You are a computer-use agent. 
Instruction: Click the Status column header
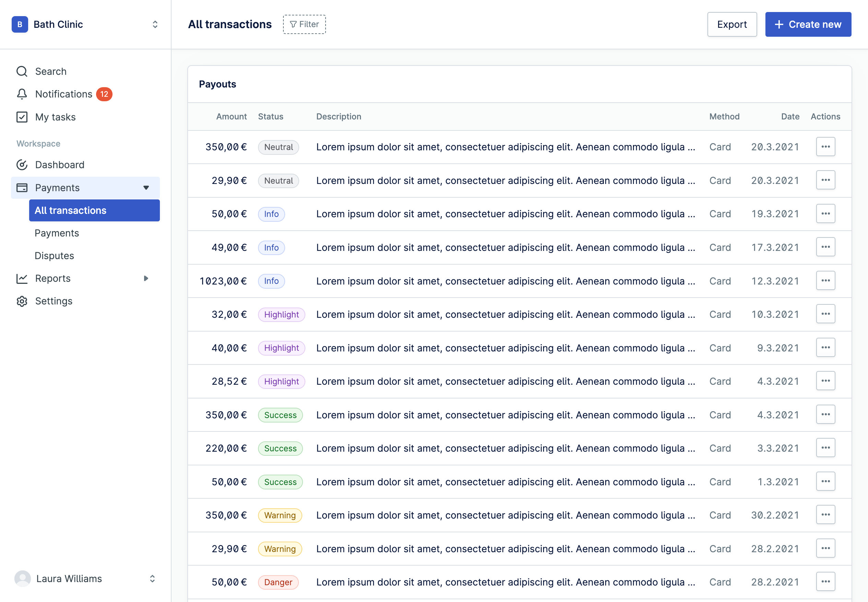point(270,117)
